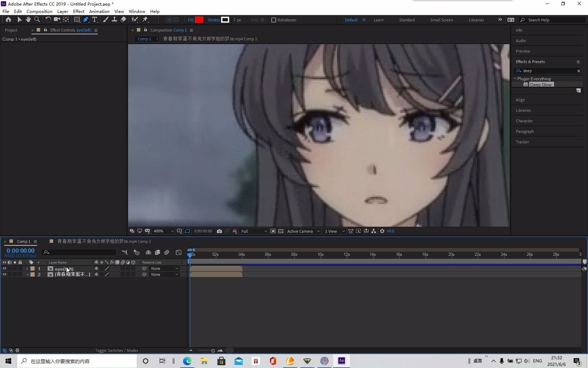
Task: Select the Roto Brush tool
Action: coord(134,20)
